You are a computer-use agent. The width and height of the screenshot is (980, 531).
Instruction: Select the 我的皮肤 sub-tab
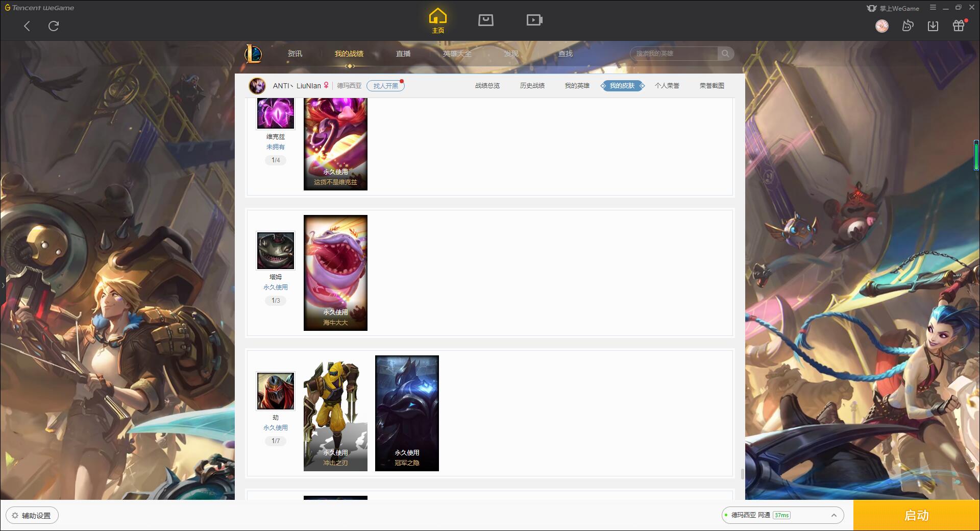click(622, 86)
